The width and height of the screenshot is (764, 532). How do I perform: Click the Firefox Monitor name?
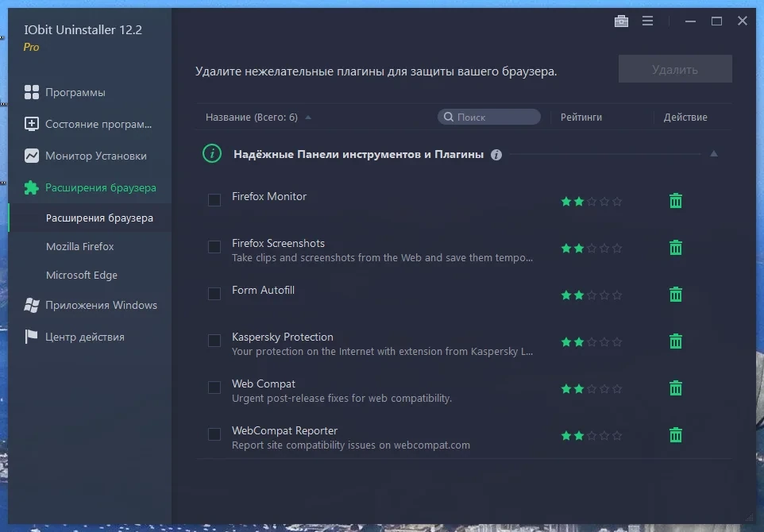tap(269, 196)
